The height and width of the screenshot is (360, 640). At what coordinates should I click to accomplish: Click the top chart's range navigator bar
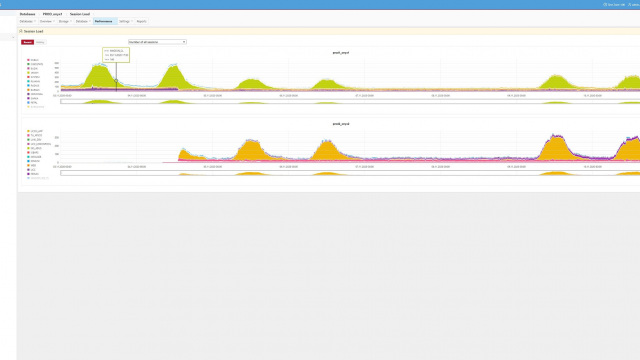[350, 102]
